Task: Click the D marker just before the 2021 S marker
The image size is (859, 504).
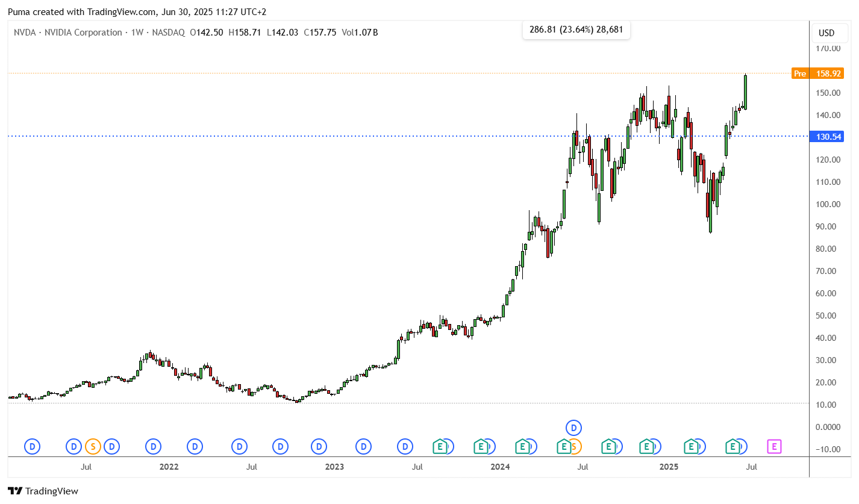Action: (x=73, y=447)
